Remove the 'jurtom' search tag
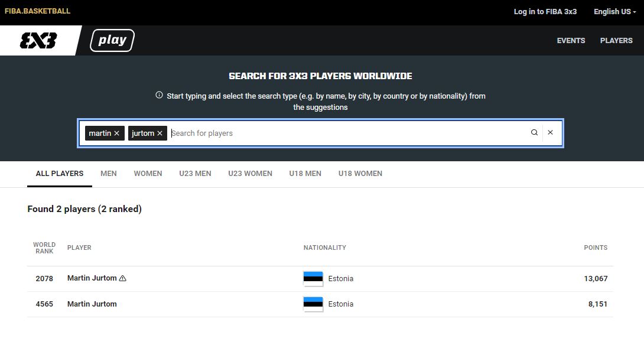The width and height of the screenshot is (644, 355). [x=160, y=133]
